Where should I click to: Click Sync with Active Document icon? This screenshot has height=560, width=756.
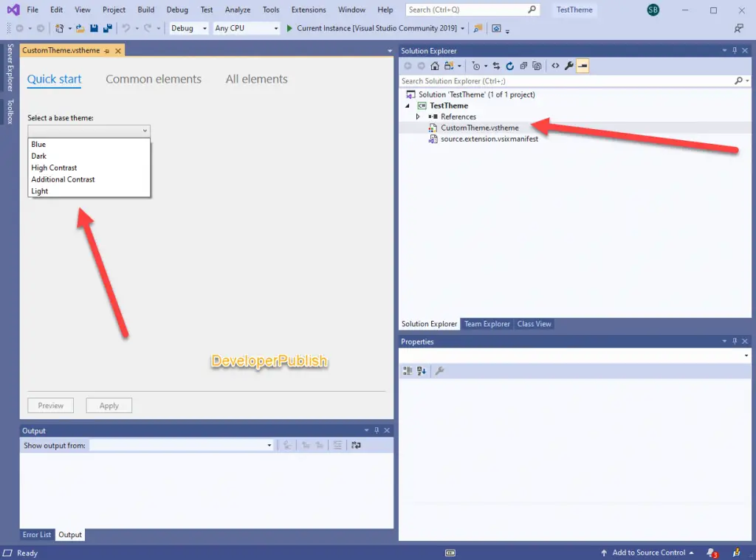point(496,66)
